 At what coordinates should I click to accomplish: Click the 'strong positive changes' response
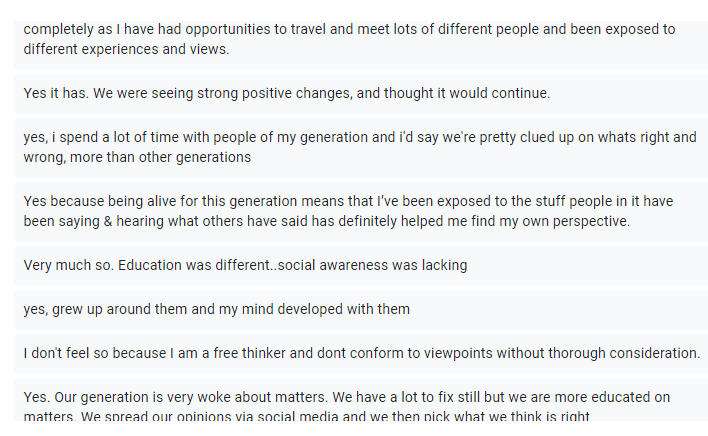click(360, 93)
